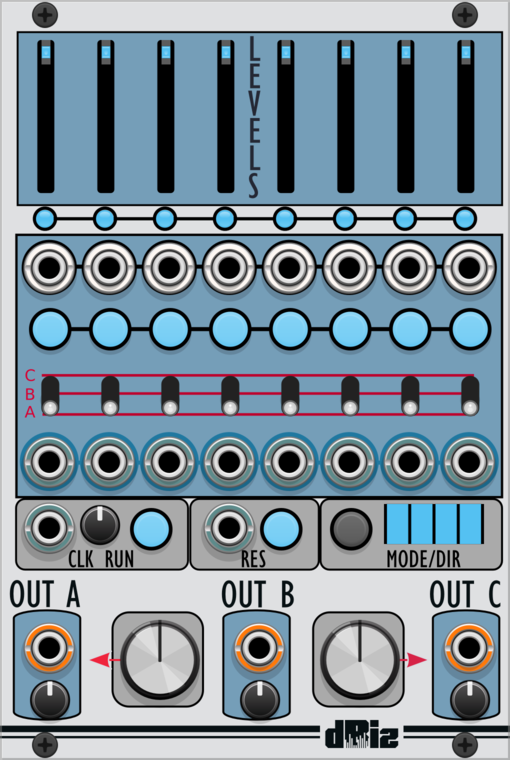
Task: Flip the eighth A/B/C routing switch
Action: tap(470, 396)
